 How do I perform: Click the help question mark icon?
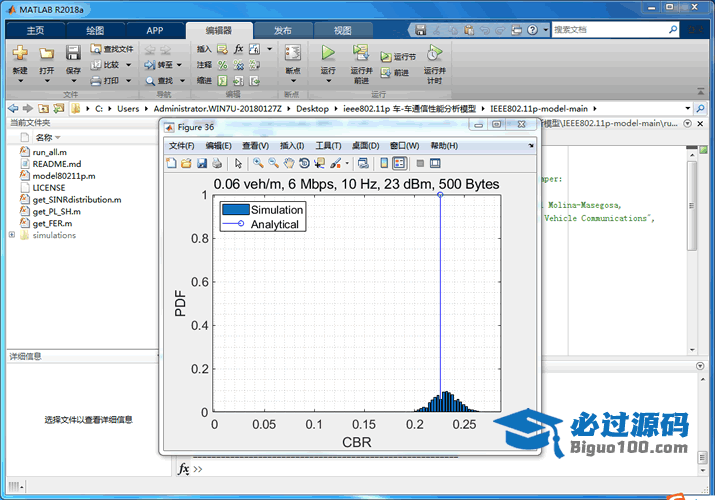[532, 30]
